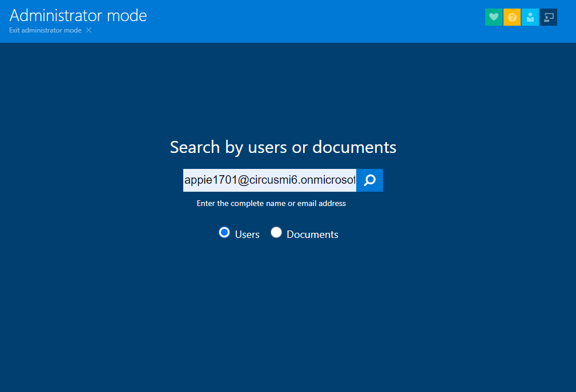This screenshot has height=392, width=576.
Task: Click the Search by users or documents heading
Action: click(283, 147)
